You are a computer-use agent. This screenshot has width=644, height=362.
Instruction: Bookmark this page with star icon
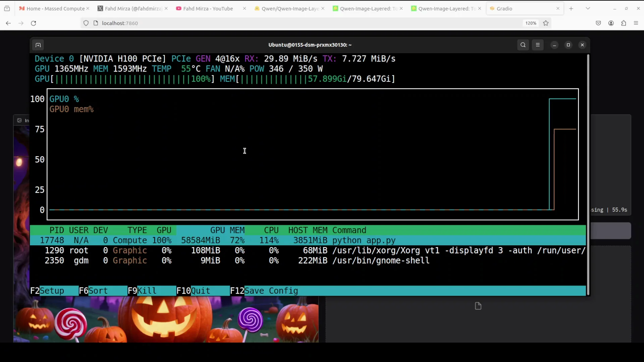[546, 23]
